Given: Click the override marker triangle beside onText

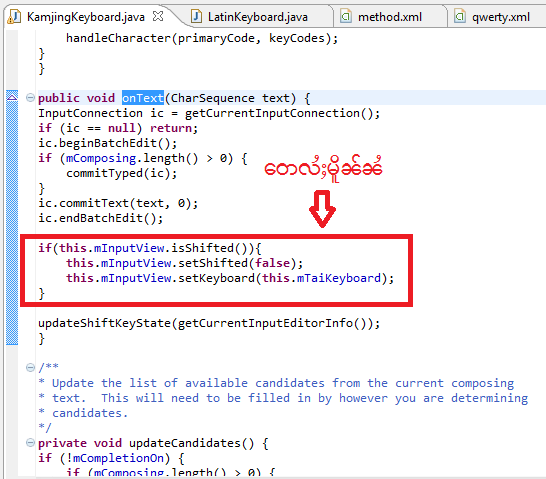Looking at the screenshot, I should pyautogui.click(x=12, y=97).
